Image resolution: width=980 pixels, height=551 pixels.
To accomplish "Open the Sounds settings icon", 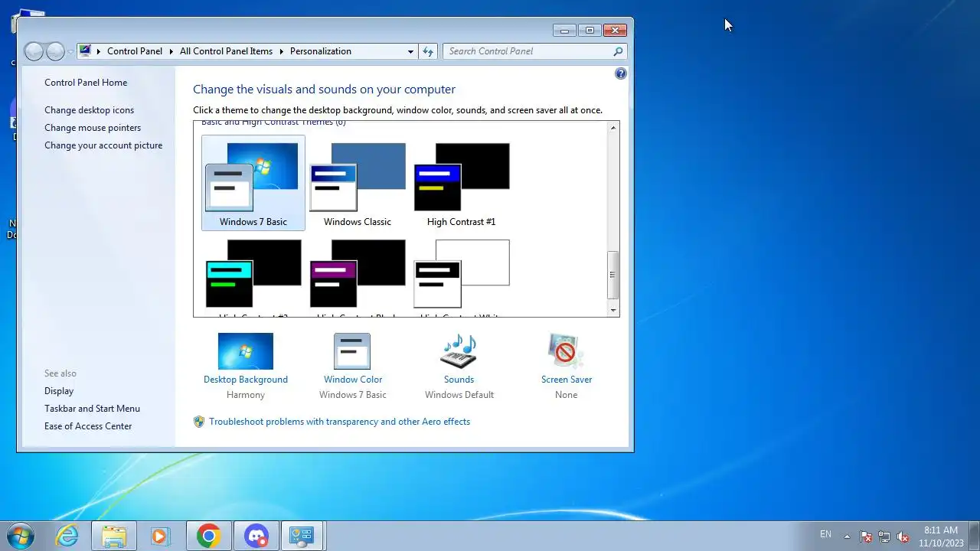I will pyautogui.click(x=459, y=351).
